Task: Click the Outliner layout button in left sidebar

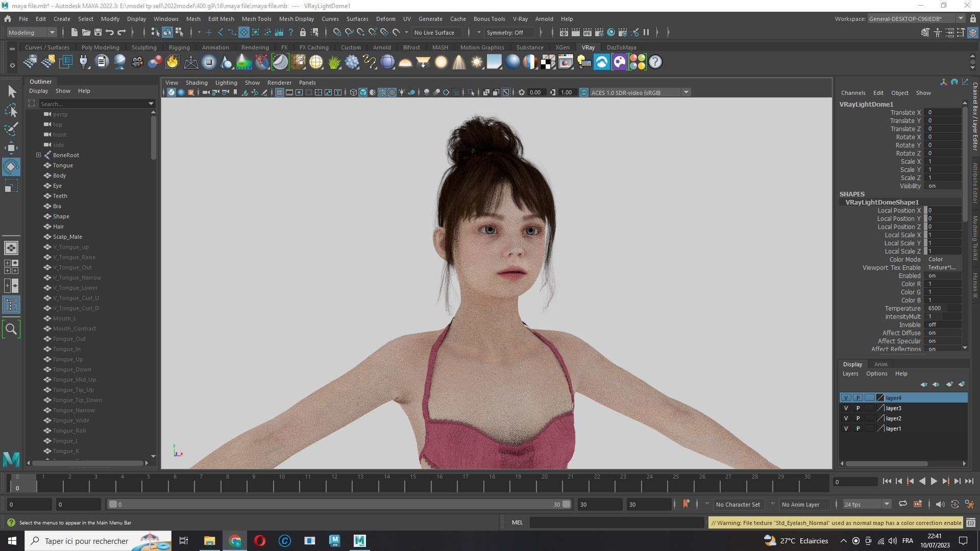Action: (x=11, y=305)
